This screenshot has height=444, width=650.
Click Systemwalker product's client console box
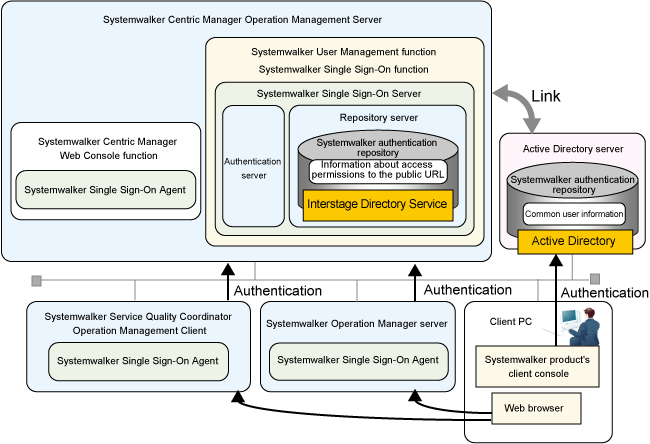point(537,366)
